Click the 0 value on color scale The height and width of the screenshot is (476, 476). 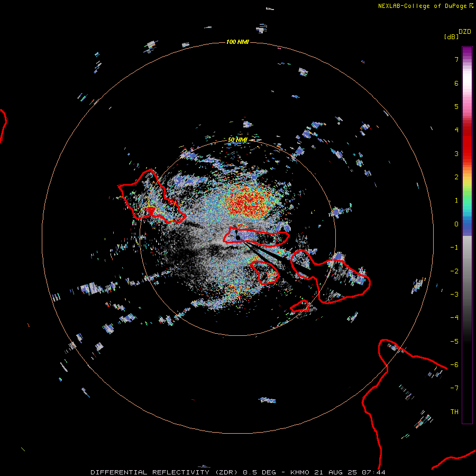coord(456,224)
